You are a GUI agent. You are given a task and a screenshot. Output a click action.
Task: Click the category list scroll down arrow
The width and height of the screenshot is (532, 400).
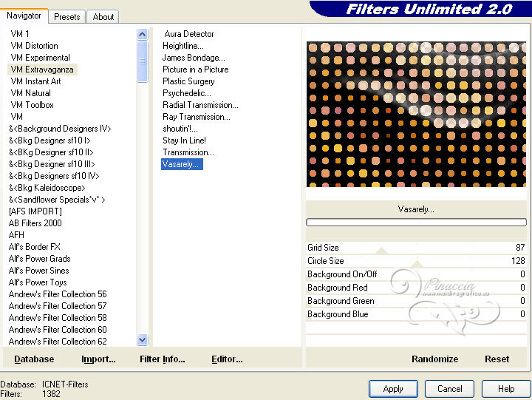[142, 339]
